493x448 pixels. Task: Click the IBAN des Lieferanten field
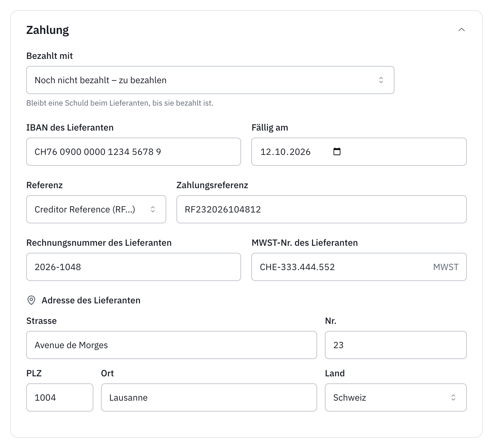pyautogui.click(x=134, y=152)
